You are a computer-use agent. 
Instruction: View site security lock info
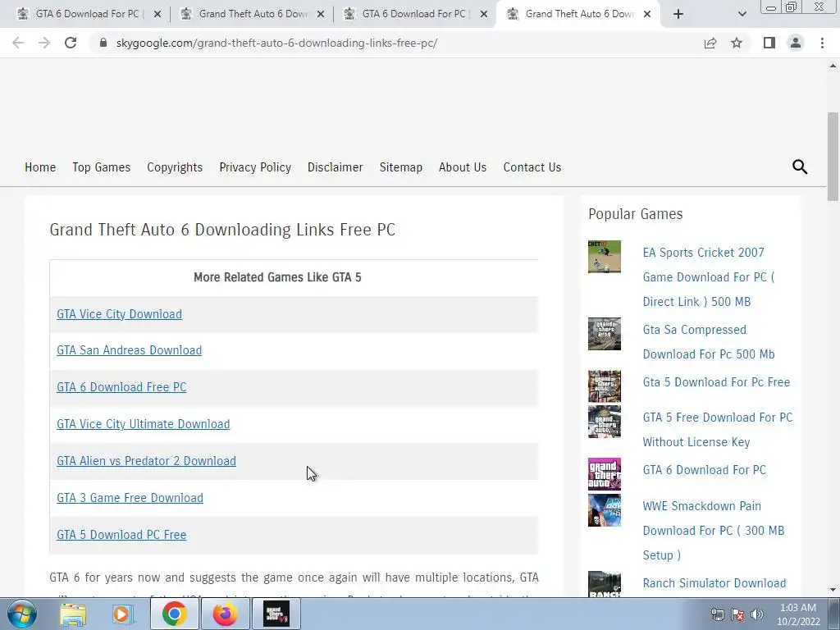click(103, 43)
